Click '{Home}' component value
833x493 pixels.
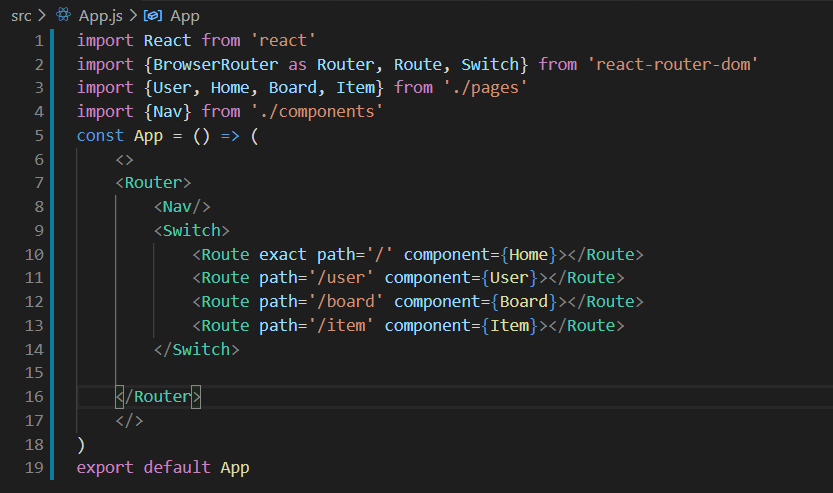point(529,254)
